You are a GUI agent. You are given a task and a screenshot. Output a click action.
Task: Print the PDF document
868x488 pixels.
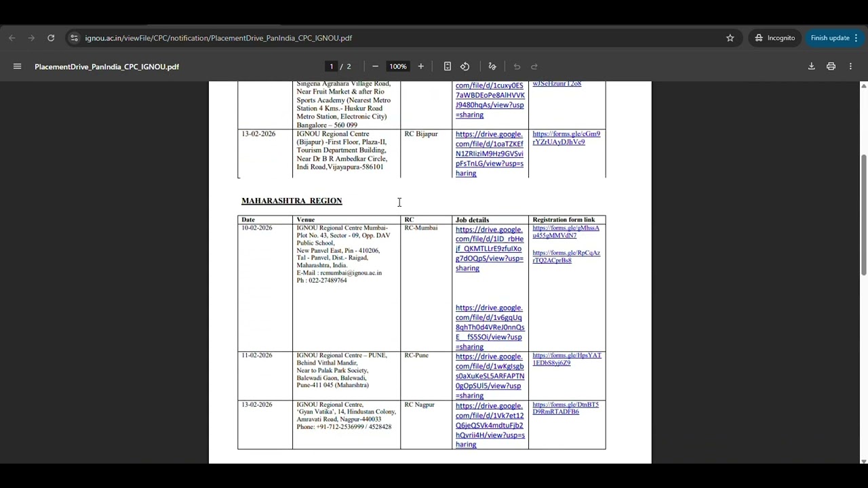click(x=831, y=66)
